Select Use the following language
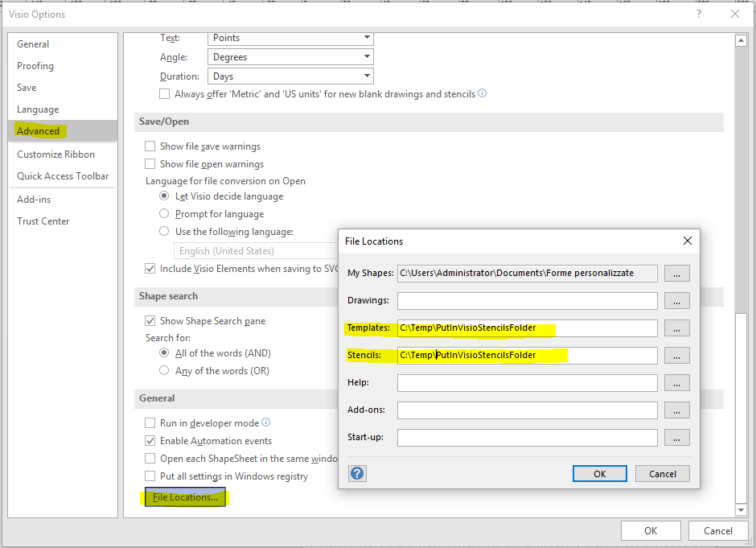The image size is (756, 548). point(164,231)
